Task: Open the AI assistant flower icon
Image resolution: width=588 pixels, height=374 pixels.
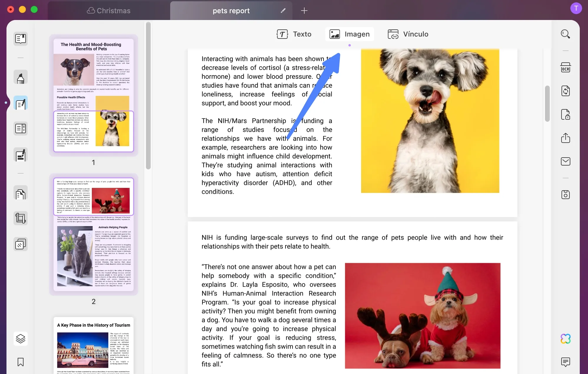Action: tap(565, 339)
